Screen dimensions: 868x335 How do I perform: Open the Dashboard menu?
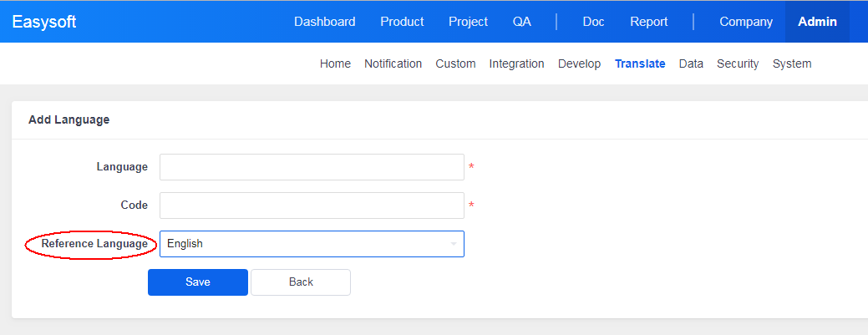pos(324,22)
